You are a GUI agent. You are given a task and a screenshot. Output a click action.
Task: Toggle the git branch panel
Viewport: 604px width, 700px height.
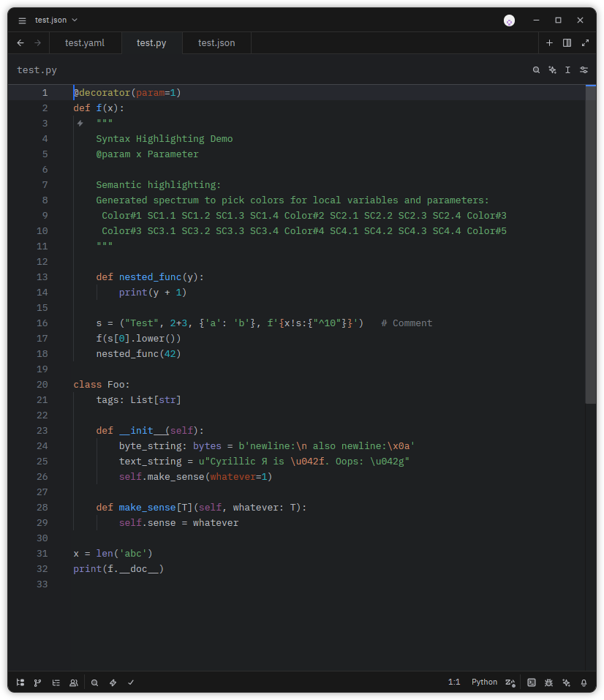(x=38, y=682)
